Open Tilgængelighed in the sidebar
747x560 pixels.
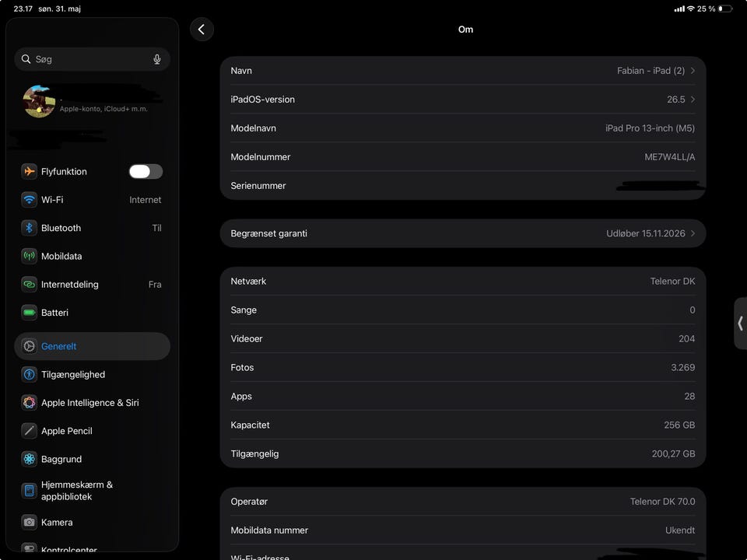(92, 374)
